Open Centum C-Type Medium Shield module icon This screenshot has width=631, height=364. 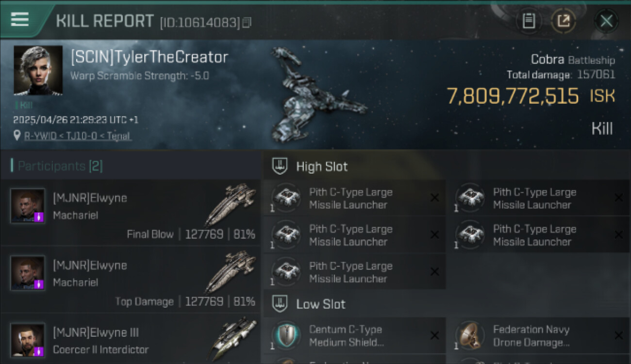[286, 335]
